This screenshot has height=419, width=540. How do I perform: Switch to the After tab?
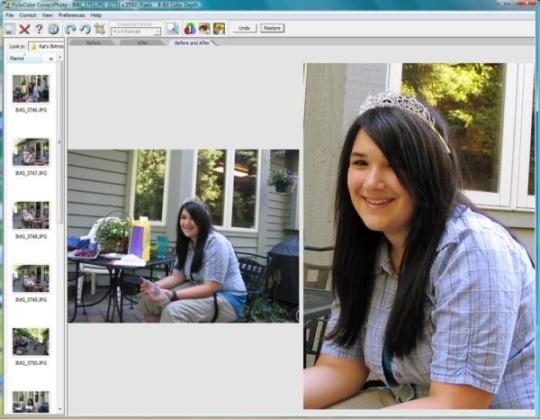(143, 43)
